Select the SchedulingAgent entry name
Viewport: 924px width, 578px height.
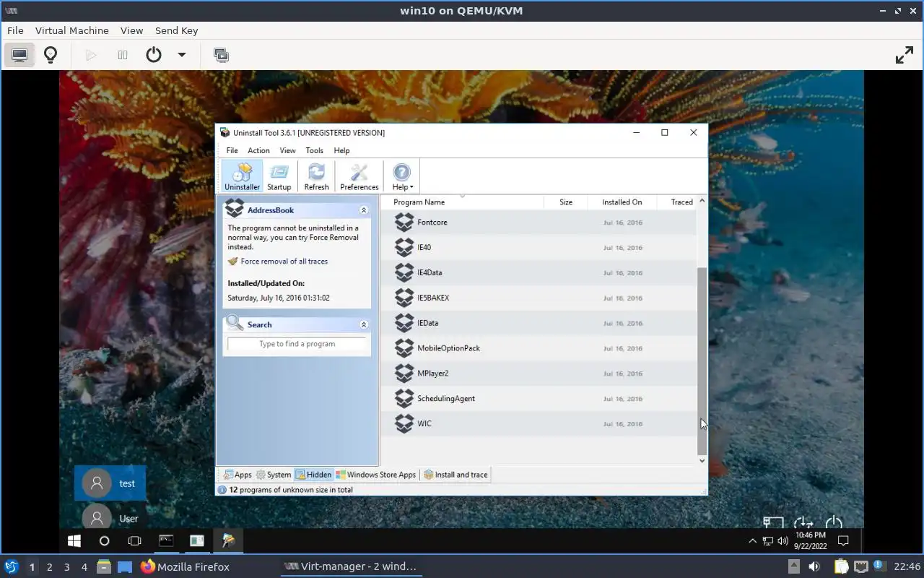445,399
